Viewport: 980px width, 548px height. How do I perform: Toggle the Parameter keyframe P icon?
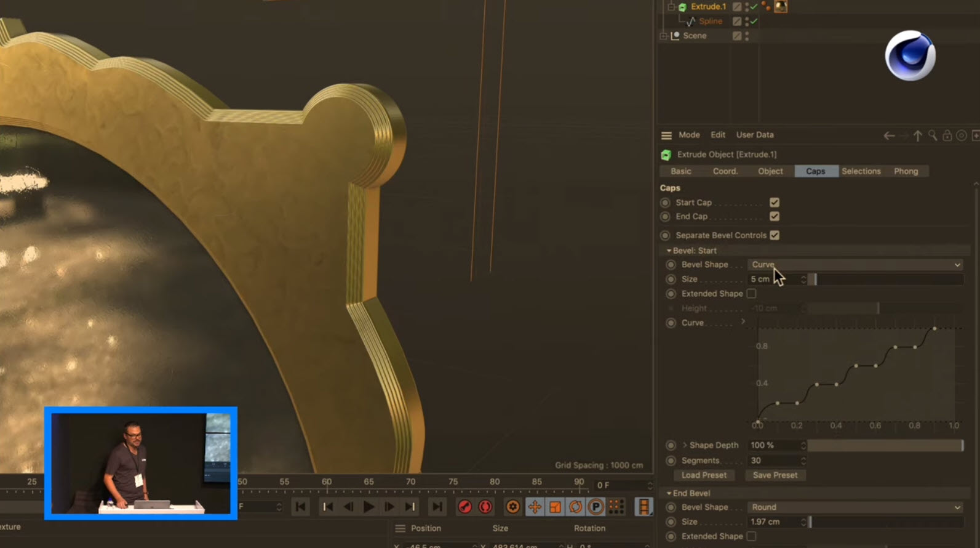[x=596, y=507]
